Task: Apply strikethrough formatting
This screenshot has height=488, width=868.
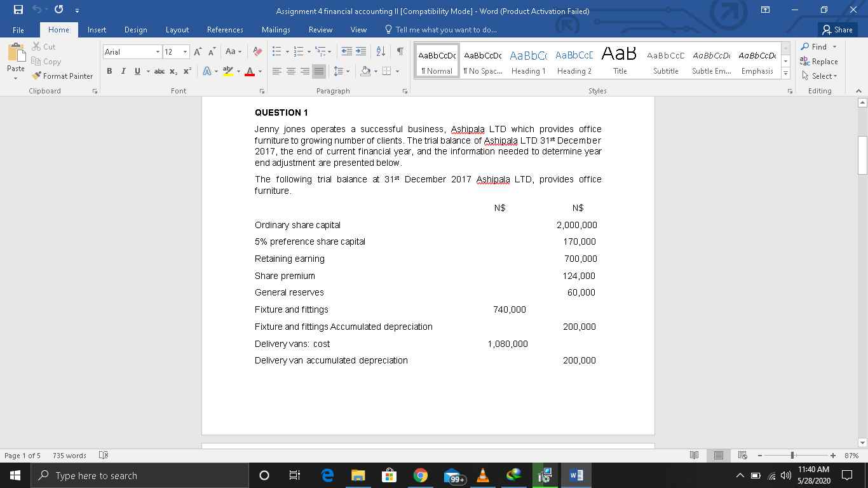Action: coord(161,72)
